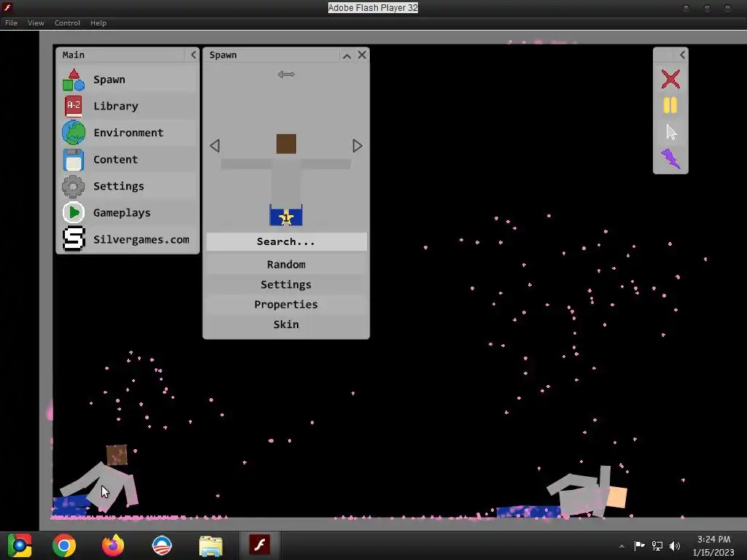Select the white cursor pointer tool

pyautogui.click(x=671, y=132)
